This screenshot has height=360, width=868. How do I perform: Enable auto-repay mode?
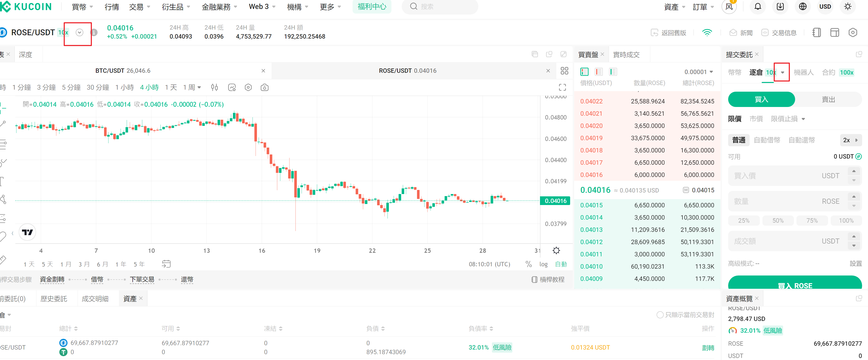(x=802, y=140)
